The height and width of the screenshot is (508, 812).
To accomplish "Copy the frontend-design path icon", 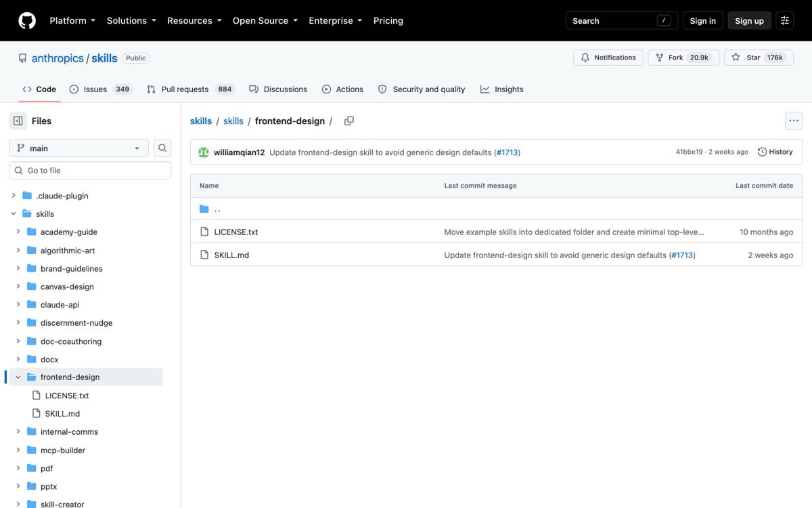I will 349,121.
